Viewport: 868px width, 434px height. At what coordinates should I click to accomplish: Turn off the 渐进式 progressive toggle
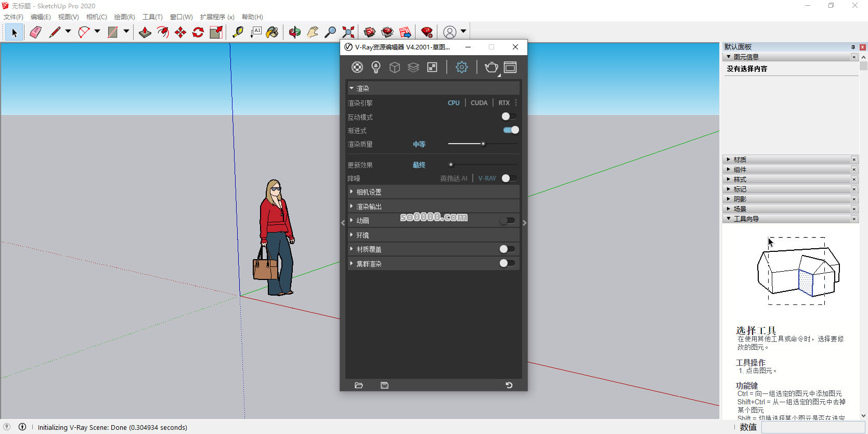[511, 130]
